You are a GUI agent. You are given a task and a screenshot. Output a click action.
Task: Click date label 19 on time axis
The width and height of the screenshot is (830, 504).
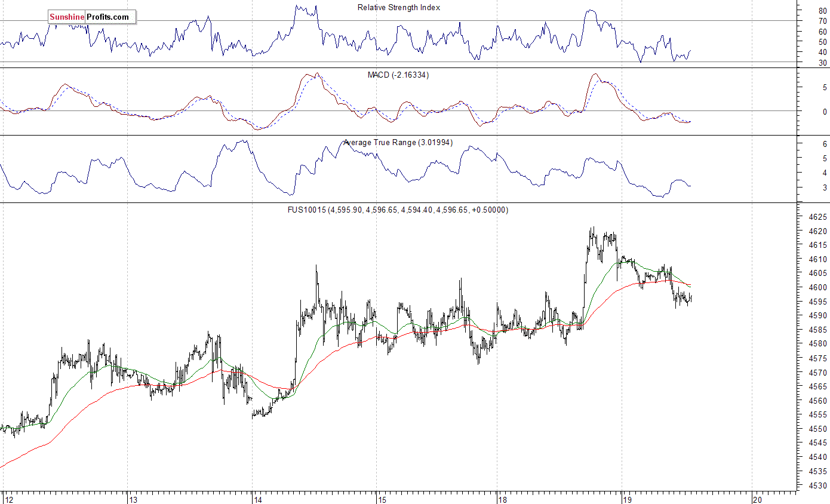(x=627, y=499)
